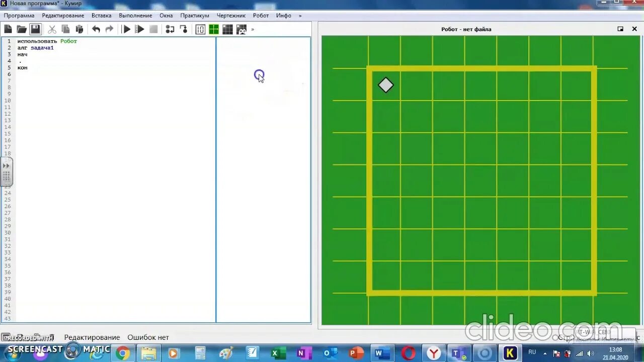Open Yandex browser from taskbar
Screen dimensions: 644x362
[x=434, y=353]
